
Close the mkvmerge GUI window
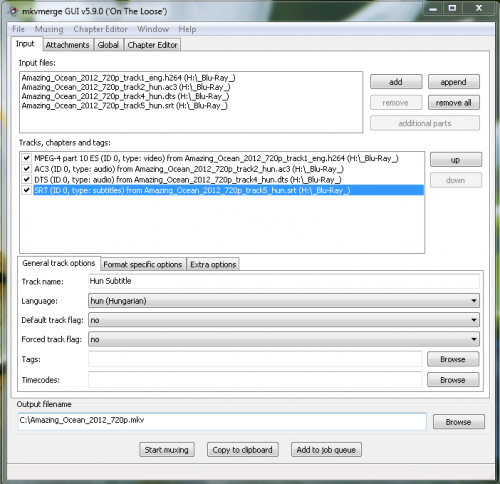point(479,8)
